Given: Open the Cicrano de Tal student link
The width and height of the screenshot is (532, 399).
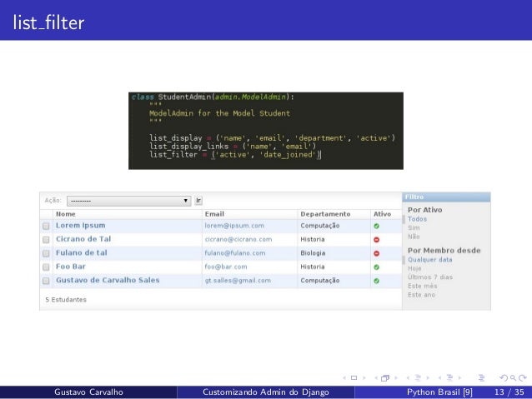Looking at the screenshot, I should [x=83, y=239].
